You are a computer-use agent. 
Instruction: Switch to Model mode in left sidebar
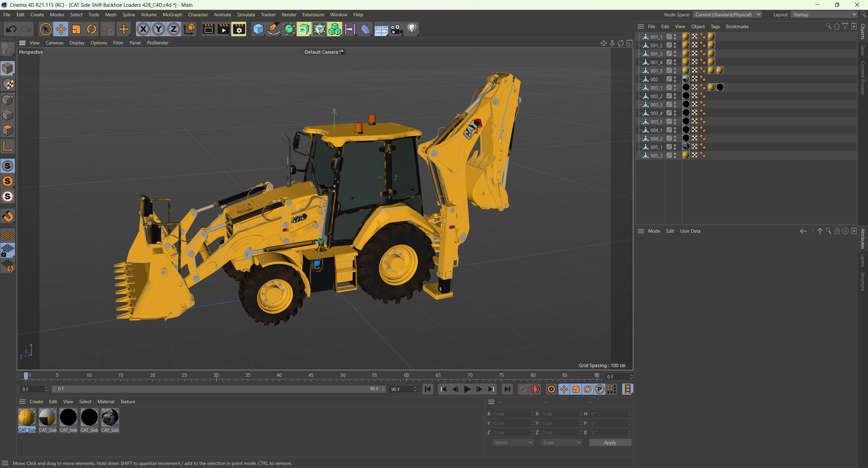click(x=7, y=69)
